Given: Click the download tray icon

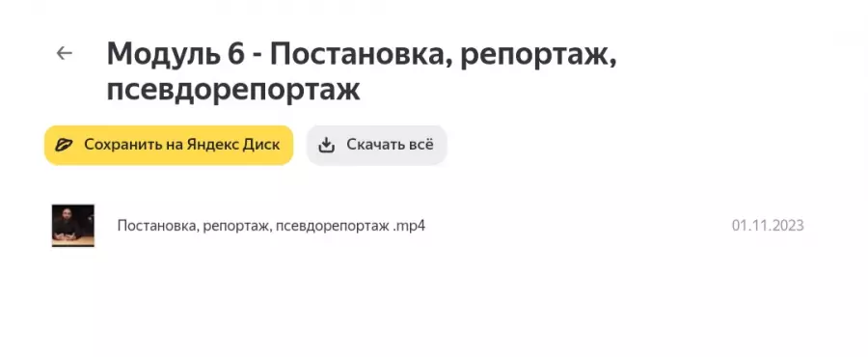Looking at the screenshot, I should 327,145.
